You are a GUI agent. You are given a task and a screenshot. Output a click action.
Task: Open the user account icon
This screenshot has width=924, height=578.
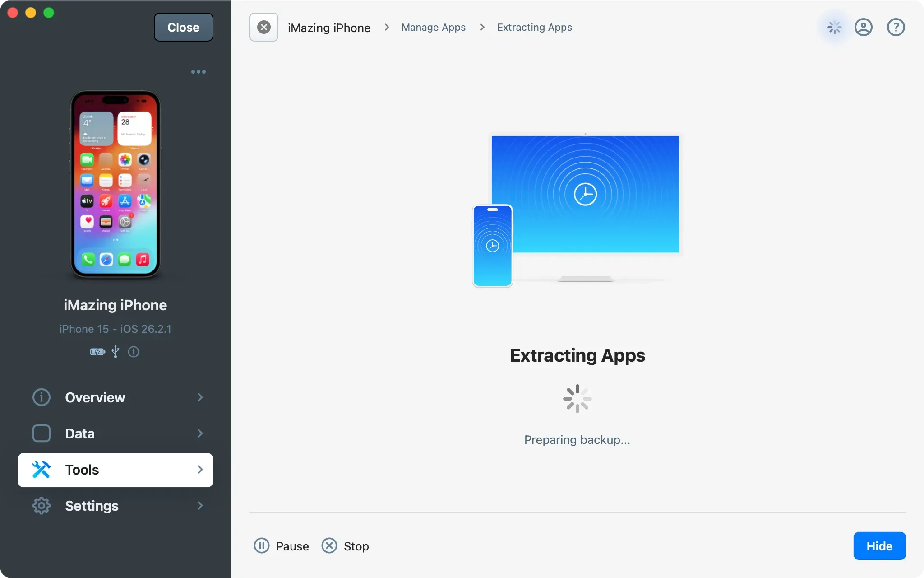click(864, 27)
